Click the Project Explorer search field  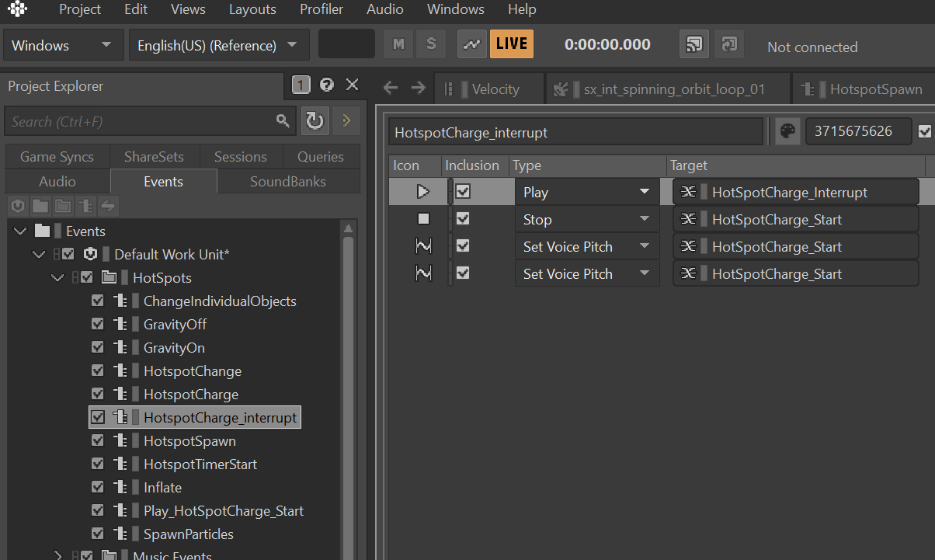coord(149,121)
